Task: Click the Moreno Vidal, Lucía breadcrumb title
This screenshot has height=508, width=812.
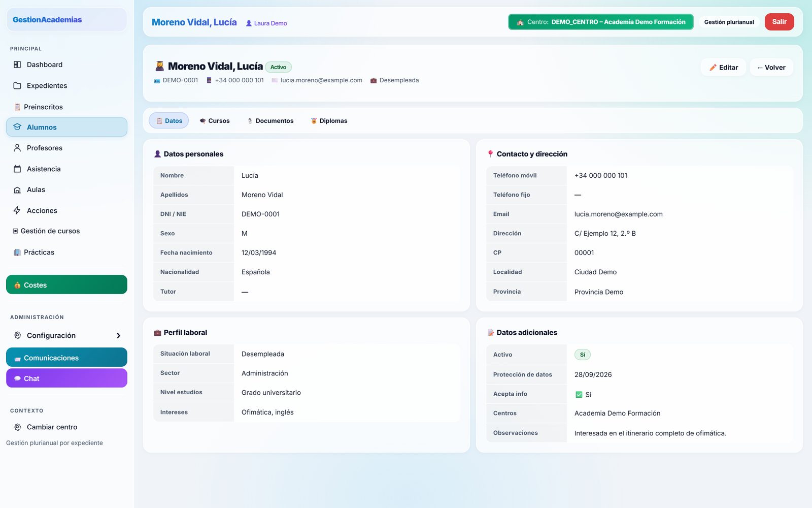Action: click(x=194, y=22)
